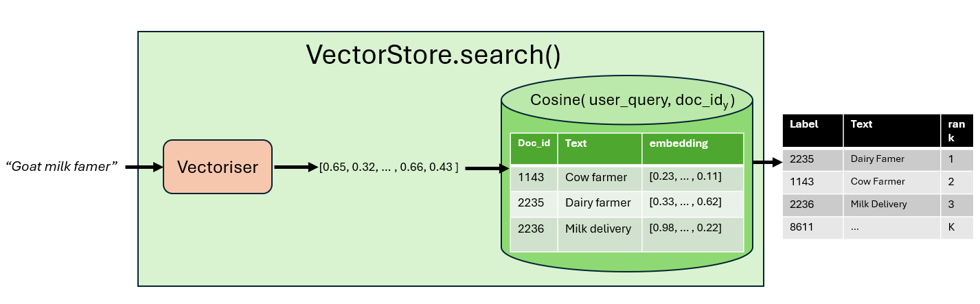Select the Doc_id column header
The width and height of the screenshot is (980, 304).
click(534, 144)
